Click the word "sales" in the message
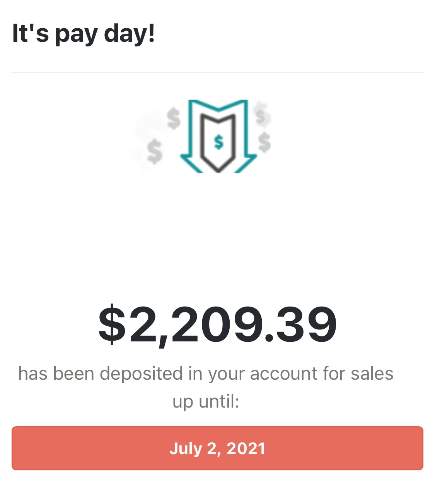435x504 pixels. [x=372, y=374]
